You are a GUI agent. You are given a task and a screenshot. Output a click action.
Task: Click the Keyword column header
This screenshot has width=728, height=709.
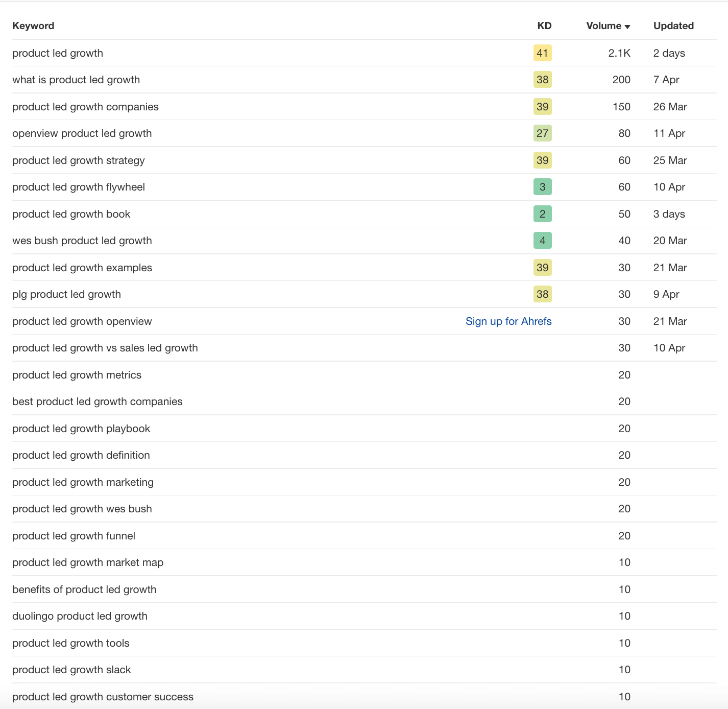pyautogui.click(x=33, y=26)
